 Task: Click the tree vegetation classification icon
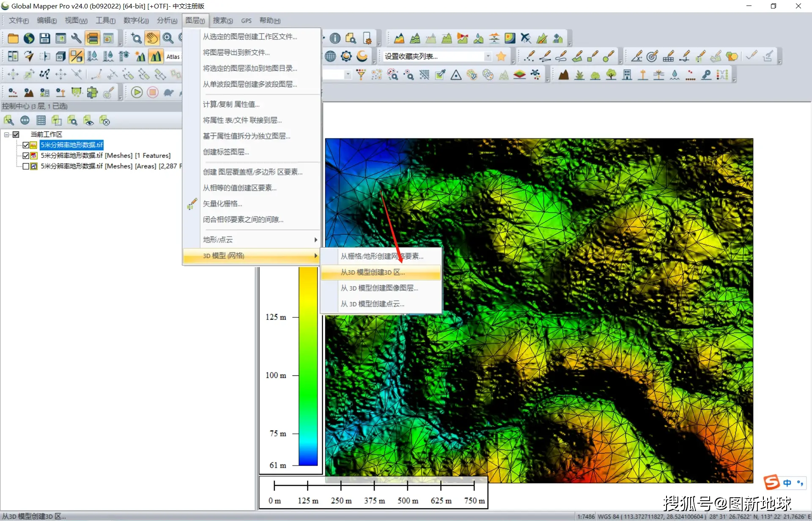point(611,75)
